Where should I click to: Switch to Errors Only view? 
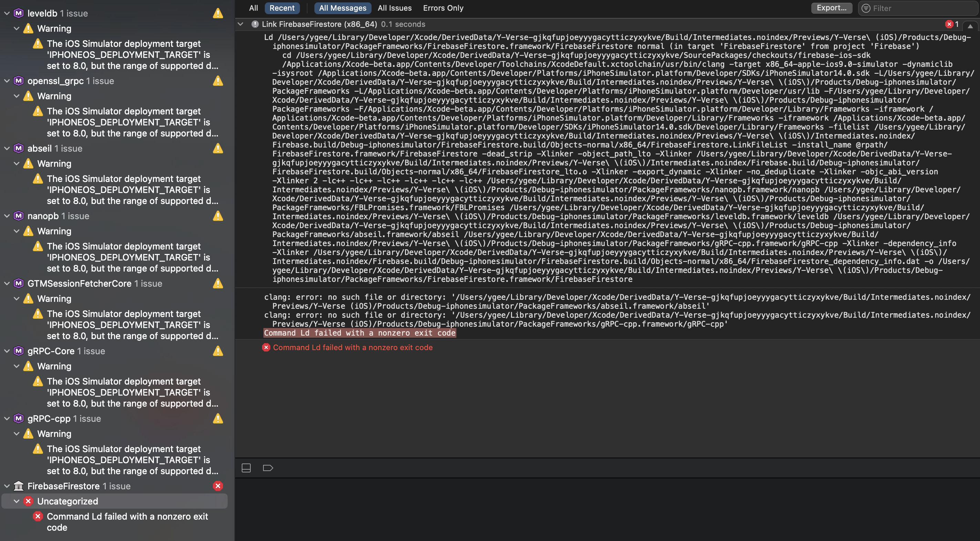click(x=443, y=8)
